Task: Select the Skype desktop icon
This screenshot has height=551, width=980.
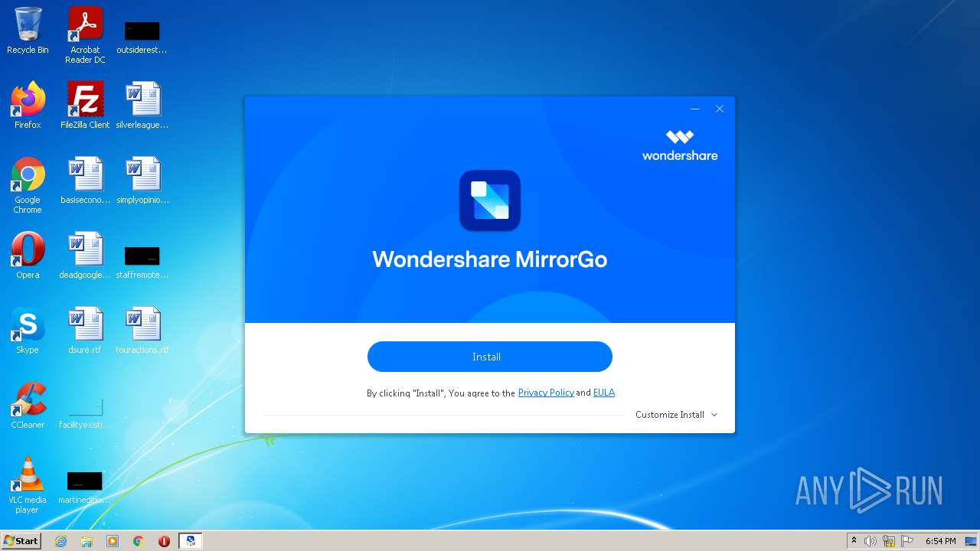Action: click(x=28, y=331)
